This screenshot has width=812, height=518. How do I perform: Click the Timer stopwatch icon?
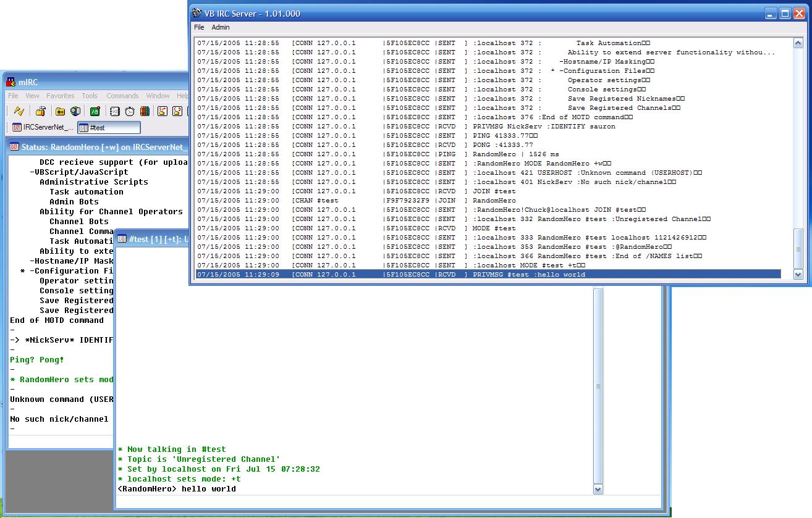click(x=130, y=111)
